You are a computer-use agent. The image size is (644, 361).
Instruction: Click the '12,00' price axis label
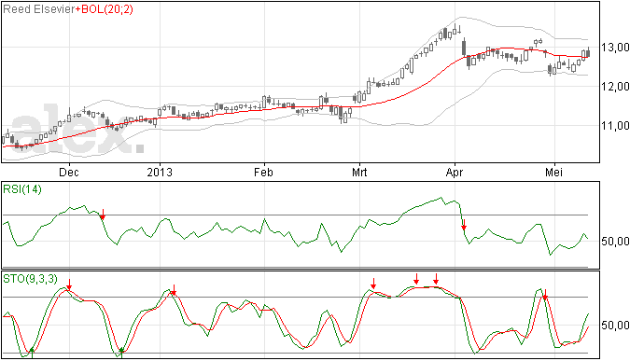point(615,86)
